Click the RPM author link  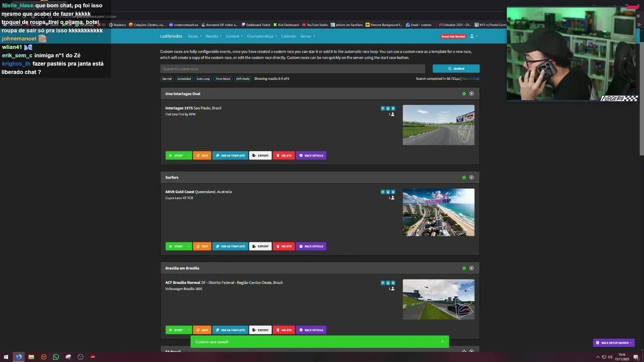pyautogui.click(x=192, y=115)
